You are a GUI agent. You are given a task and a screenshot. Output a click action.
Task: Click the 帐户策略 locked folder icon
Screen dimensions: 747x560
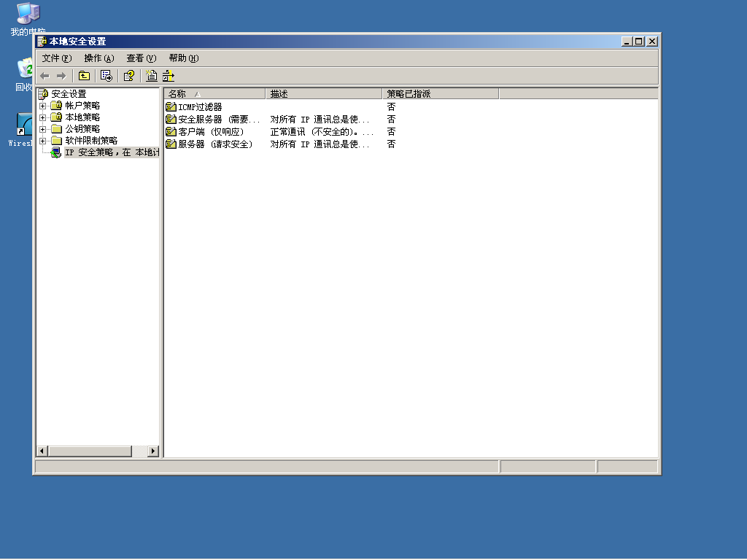point(56,105)
